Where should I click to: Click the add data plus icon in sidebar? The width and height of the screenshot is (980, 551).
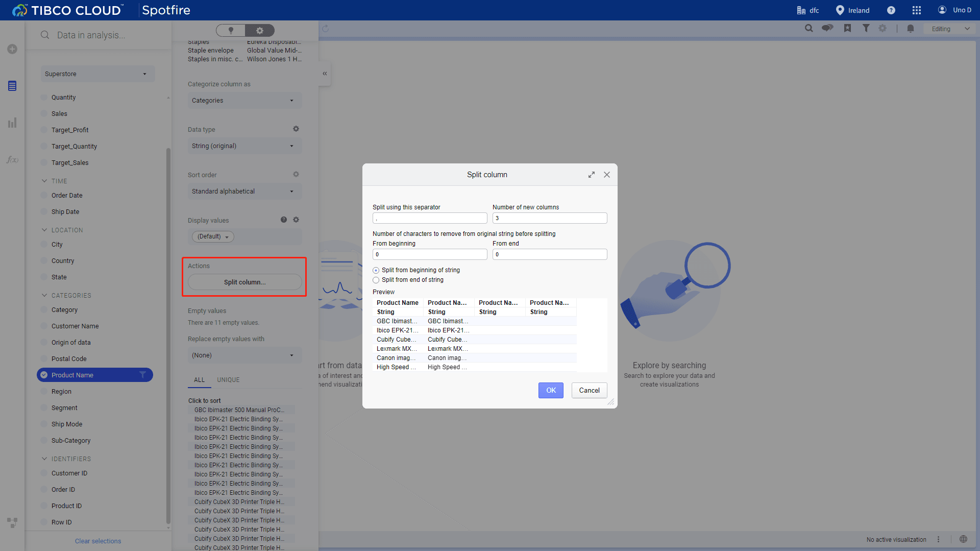12,49
